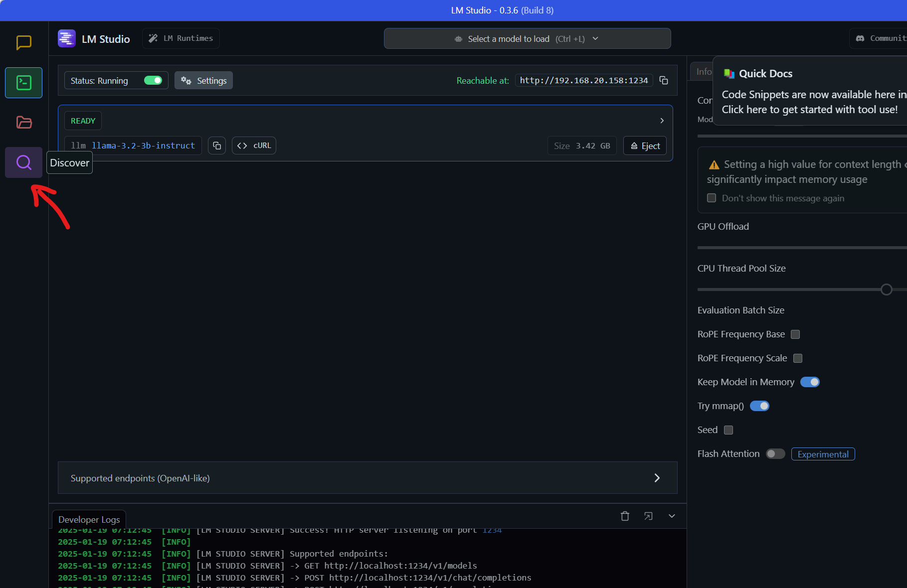Check Don't show this message again
Viewport: 907px width, 588px height.
[x=711, y=198]
